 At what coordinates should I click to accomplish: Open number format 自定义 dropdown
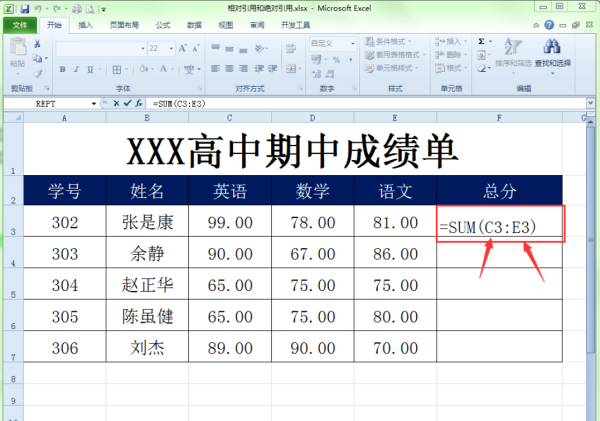pos(352,44)
